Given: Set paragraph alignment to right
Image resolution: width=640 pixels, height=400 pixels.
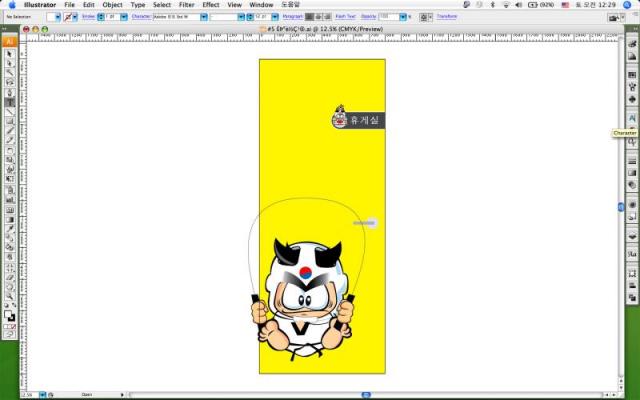Looking at the screenshot, I should click(x=327, y=17).
